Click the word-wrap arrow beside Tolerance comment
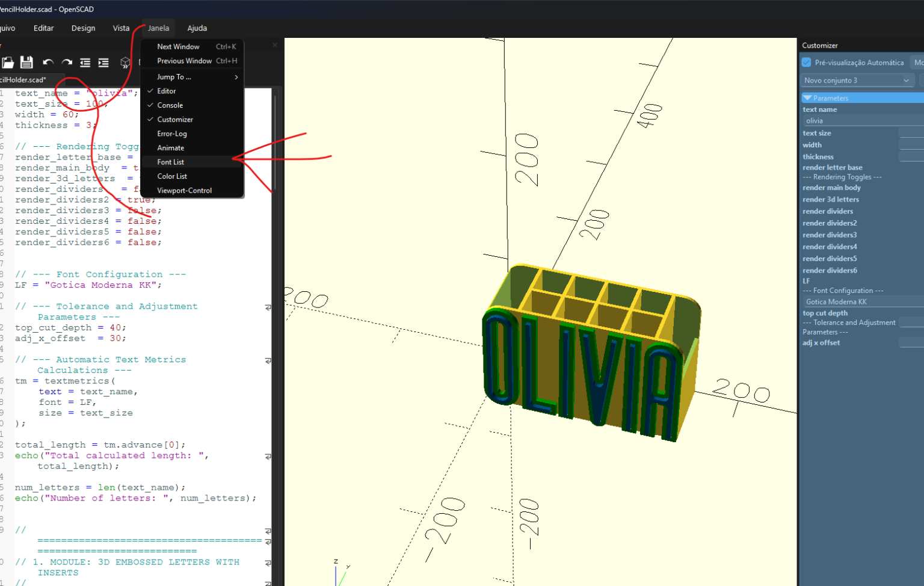The width and height of the screenshot is (924, 586). [x=268, y=307]
